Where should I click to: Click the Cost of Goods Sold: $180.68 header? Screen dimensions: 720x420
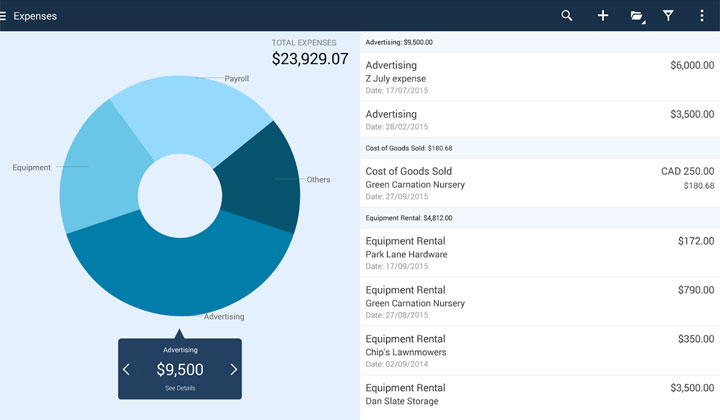540,148
